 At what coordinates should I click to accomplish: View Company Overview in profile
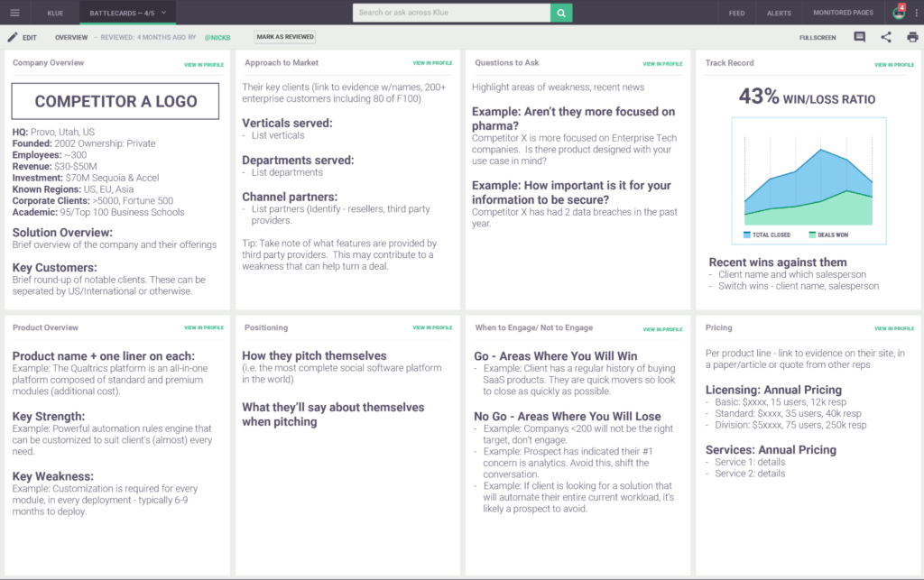(x=204, y=65)
